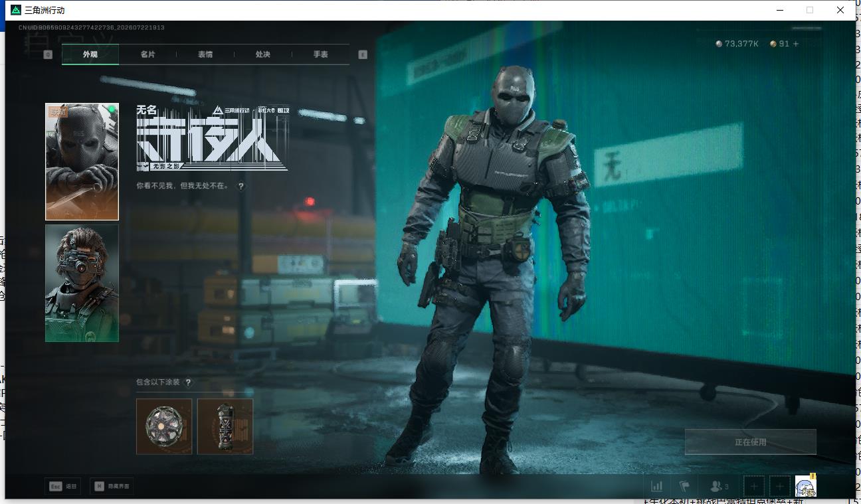
Task: Click the gold currency 91 balance
Action: (780, 44)
